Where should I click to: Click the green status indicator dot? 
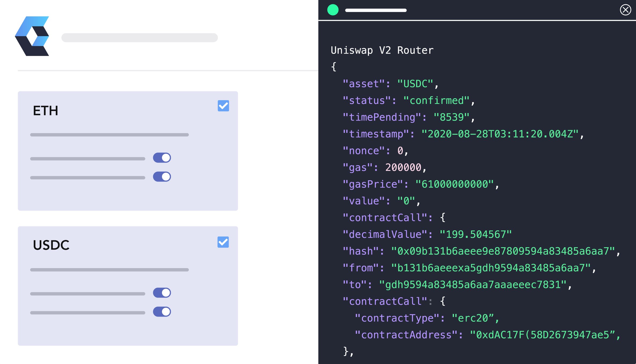click(333, 10)
